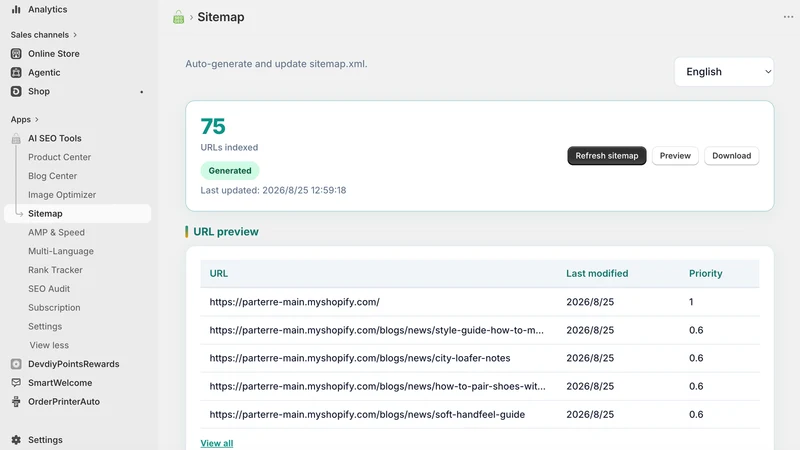Click the Refresh sitemap button
The image size is (800, 450).
pos(607,156)
